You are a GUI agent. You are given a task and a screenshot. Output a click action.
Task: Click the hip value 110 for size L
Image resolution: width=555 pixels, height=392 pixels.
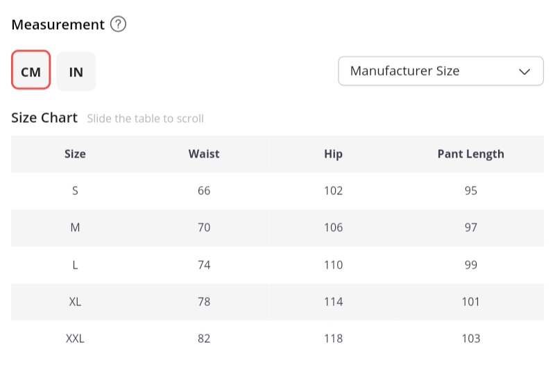[333, 265]
